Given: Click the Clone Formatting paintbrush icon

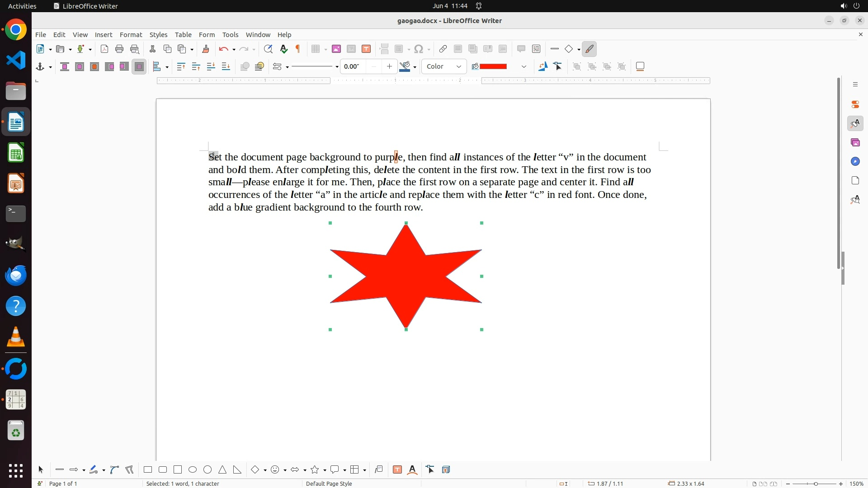Looking at the screenshot, I should (x=206, y=49).
